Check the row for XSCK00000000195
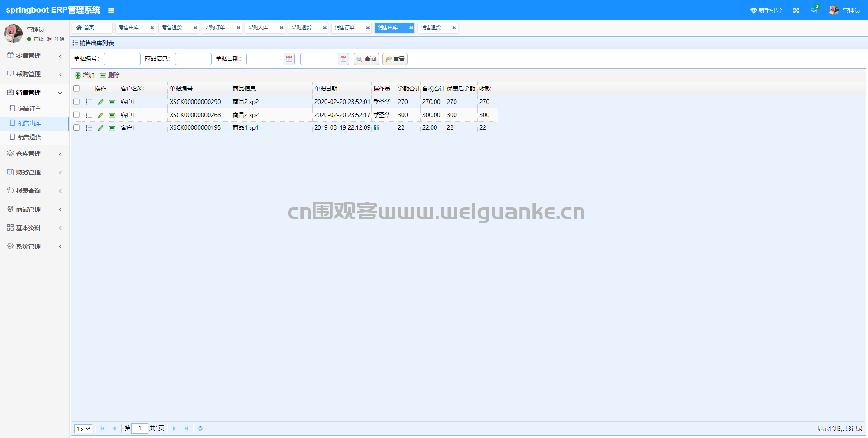 click(76, 127)
